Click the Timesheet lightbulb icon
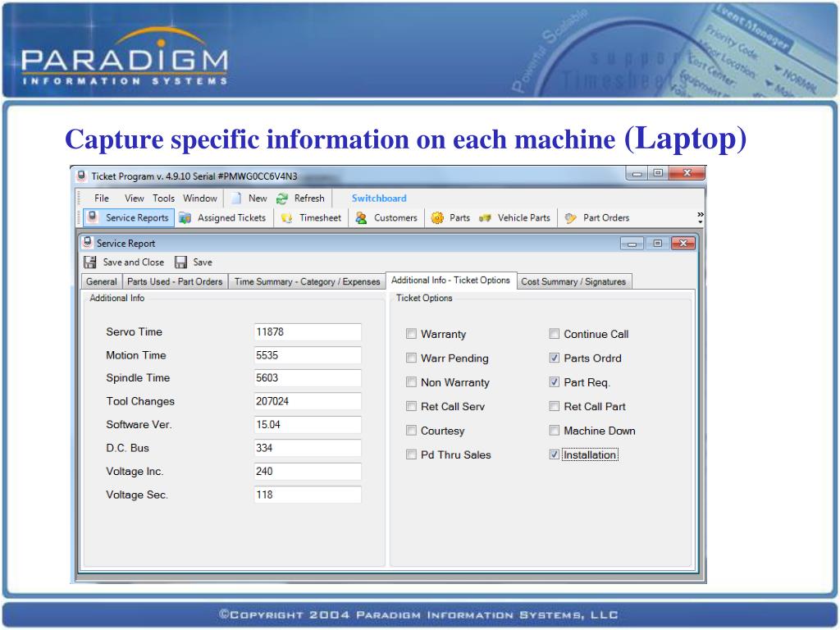Screen dimensions: 840x630 coord(286,218)
